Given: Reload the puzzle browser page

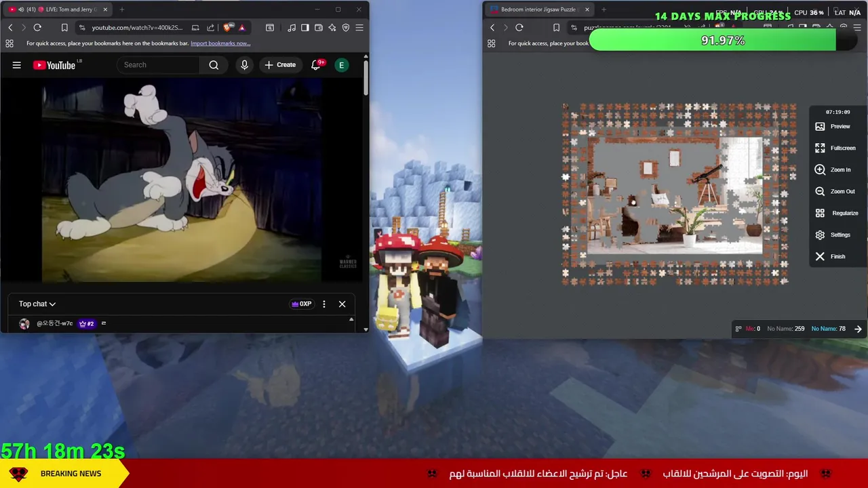Looking at the screenshot, I should coord(519,28).
